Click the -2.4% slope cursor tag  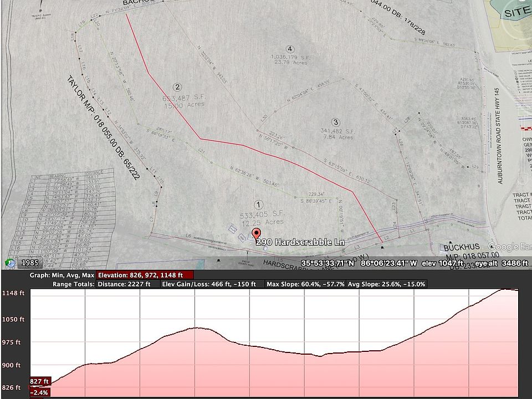click(40, 392)
